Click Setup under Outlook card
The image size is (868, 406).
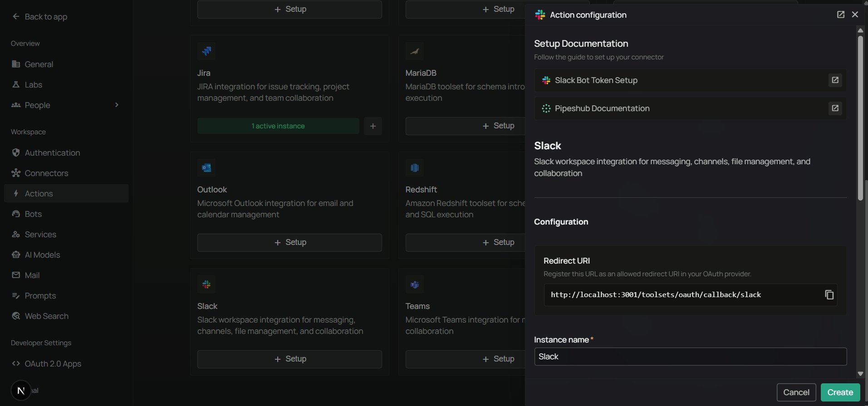click(289, 243)
